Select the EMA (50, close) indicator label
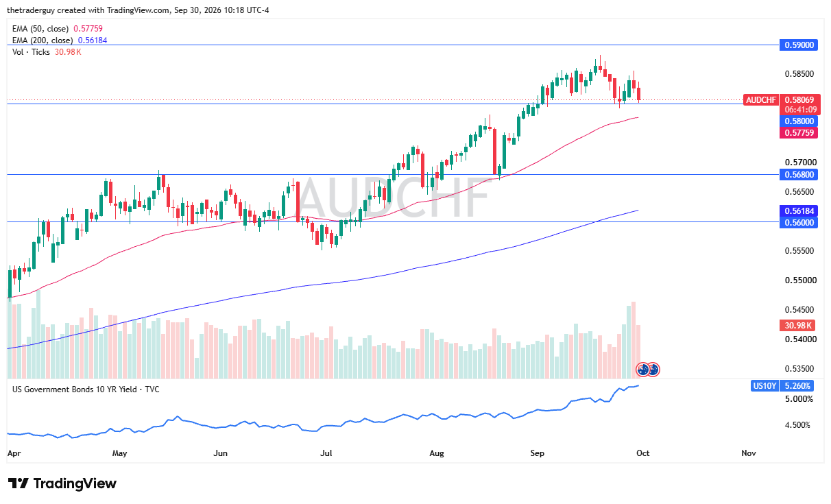This screenshot has width=831, height=504. (40, 29)
